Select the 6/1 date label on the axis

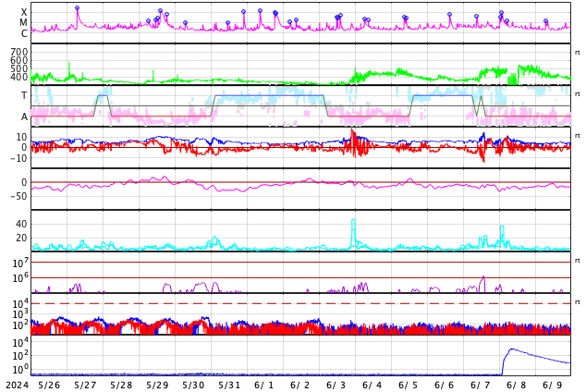click(263, 385)
